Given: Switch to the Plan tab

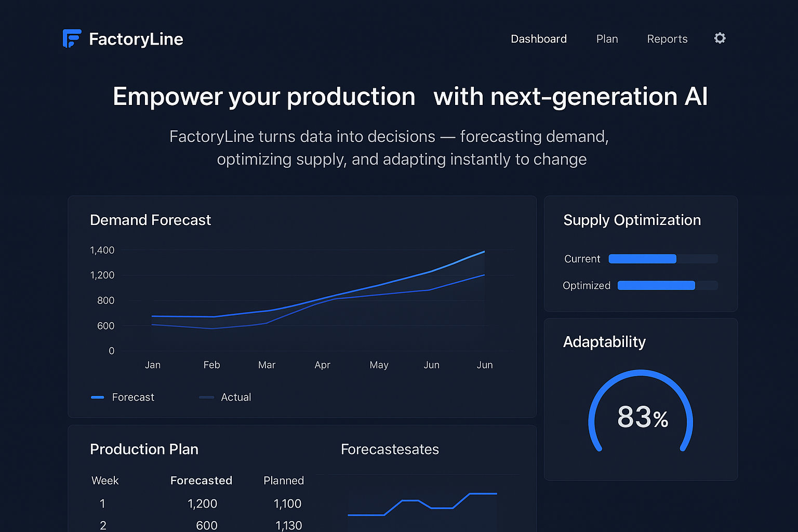Looking at the screenshot, I should tap(607, 38).
